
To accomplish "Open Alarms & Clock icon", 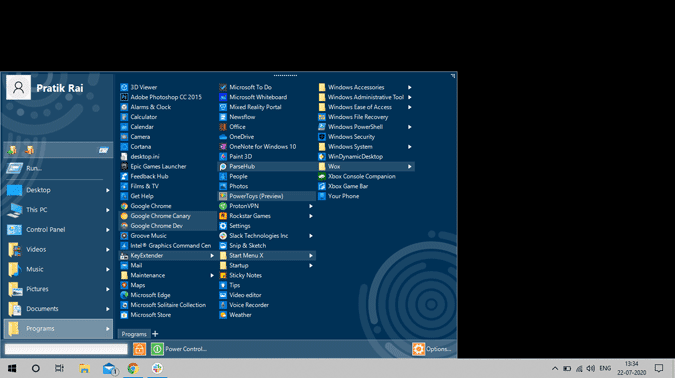I will [x=124, y=107].
